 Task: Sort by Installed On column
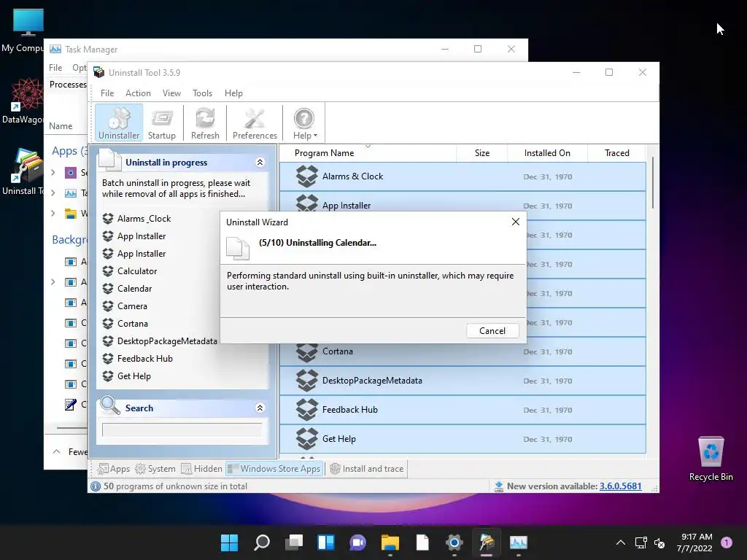(x=547, y=153)
